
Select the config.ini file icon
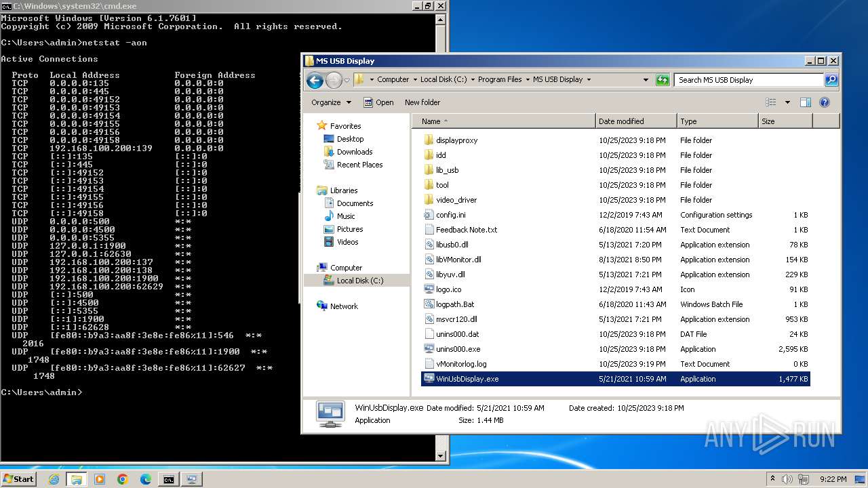click(x=429, y=215)
